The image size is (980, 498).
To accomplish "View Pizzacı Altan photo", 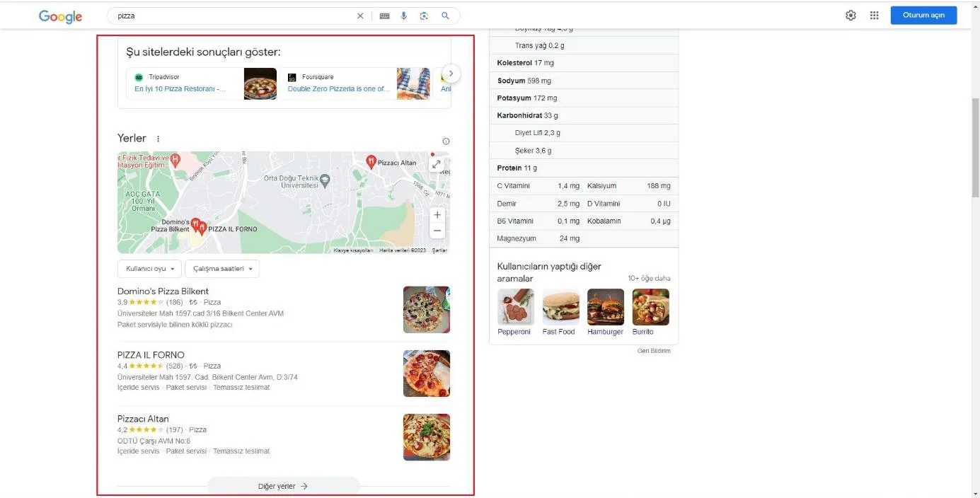I will pyautogui.click(x=427, y=437).
